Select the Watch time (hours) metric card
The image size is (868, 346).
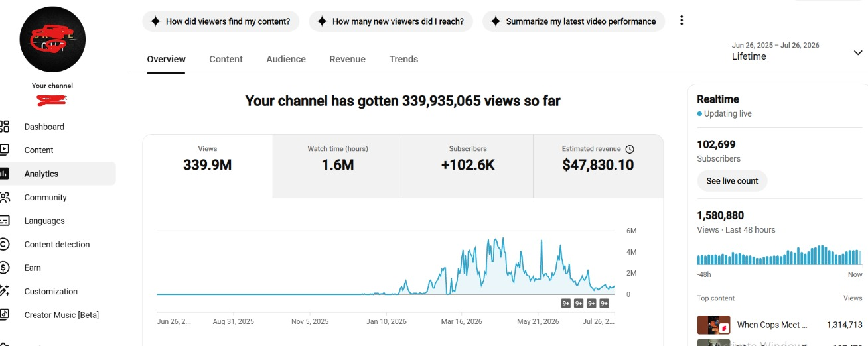(x=338, y=166)
